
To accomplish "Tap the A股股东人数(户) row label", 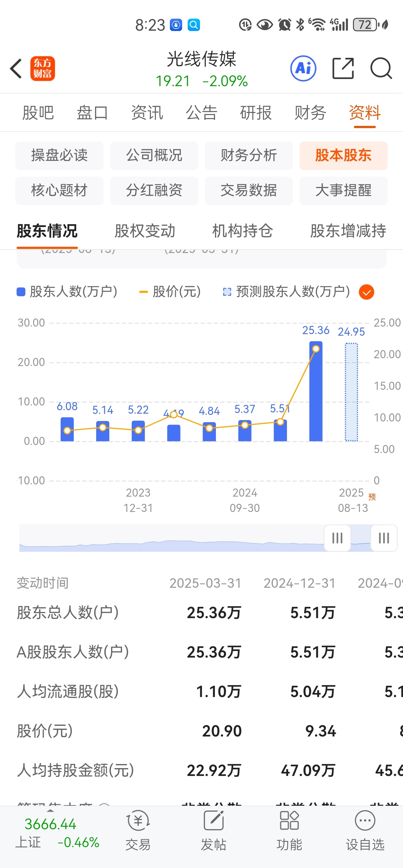I will click(73, 652).
